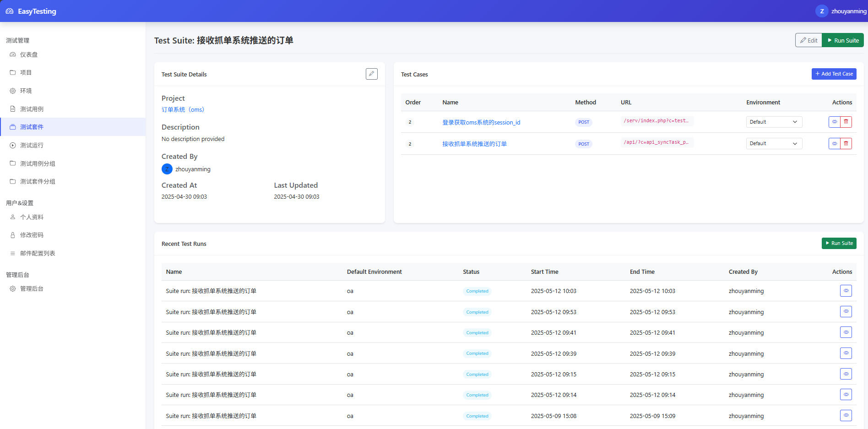Click the zhouyanming avatar under Created By
The width and height of the screenshot is (868, 429).
[167, 169]
